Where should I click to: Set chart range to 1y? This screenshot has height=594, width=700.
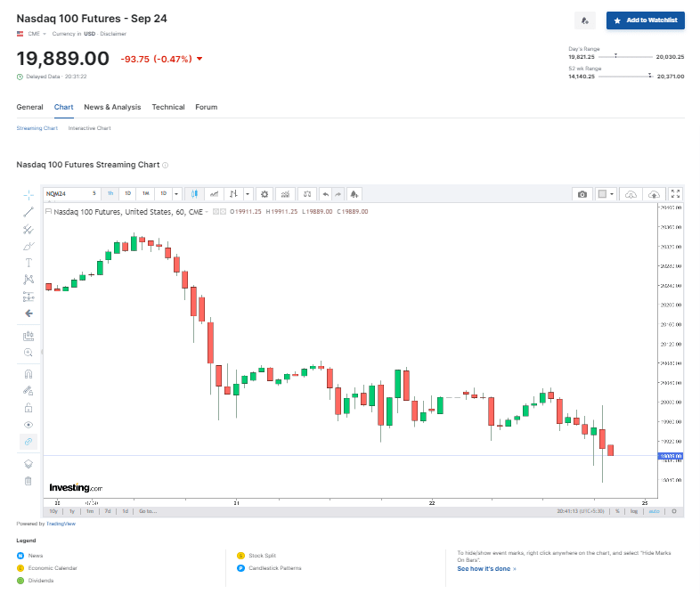(x=72, y=511)
